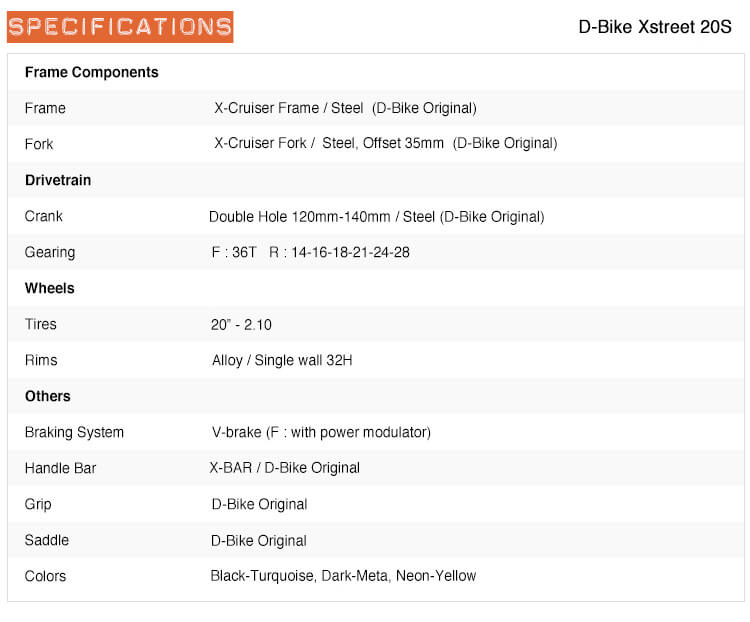Screen dimensions: 750x622
Task: Click the Gearing row label
Action: click(50, 252)
